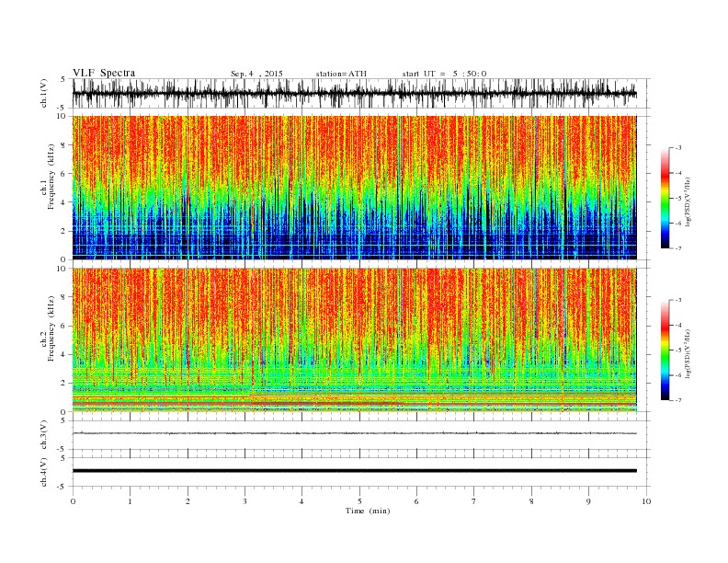The image size is (728, 563).
Task: Click time-axis tick label "1"
Action: pos(130,501)
